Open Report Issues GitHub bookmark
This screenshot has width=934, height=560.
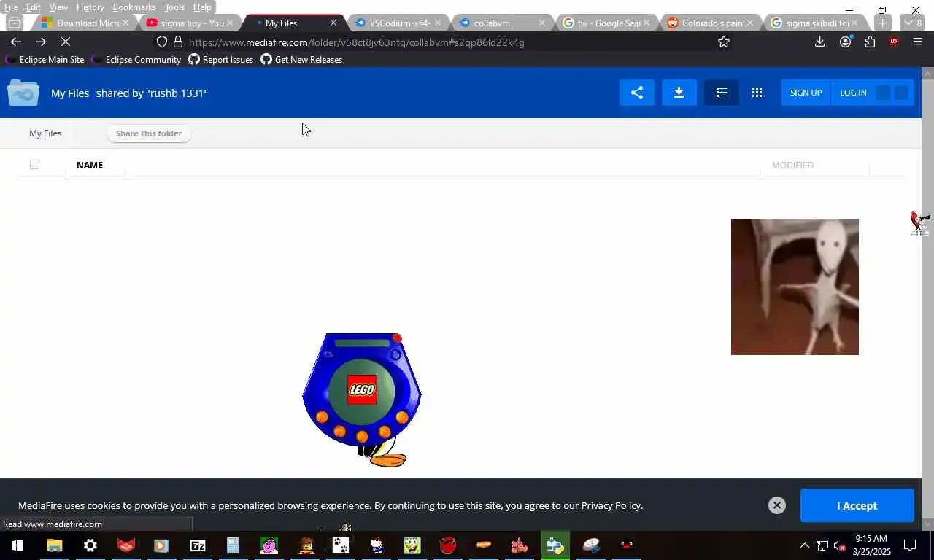pyautogui.click(x=221, y=60)
